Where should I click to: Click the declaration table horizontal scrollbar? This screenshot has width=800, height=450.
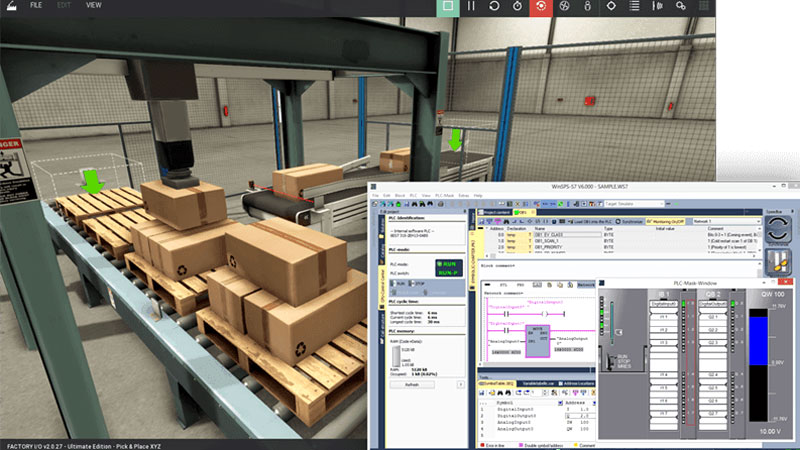(x=622, y=255)
